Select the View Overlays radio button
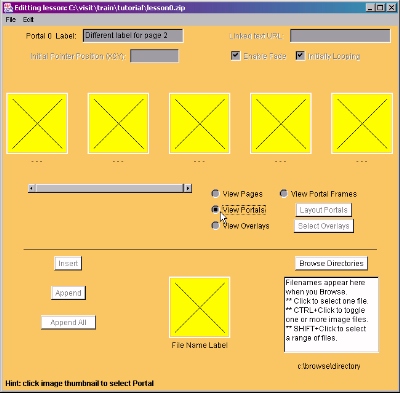The image size is (400, 393). point(215,226)
